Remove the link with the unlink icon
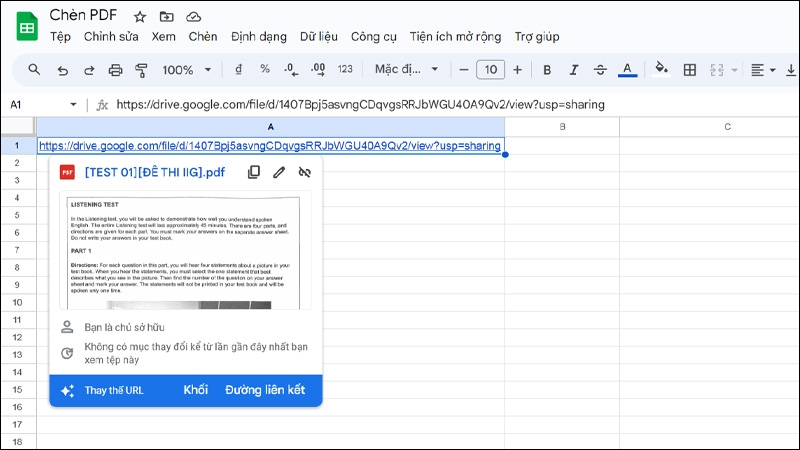The image size is (800, 450). (305, 172)
